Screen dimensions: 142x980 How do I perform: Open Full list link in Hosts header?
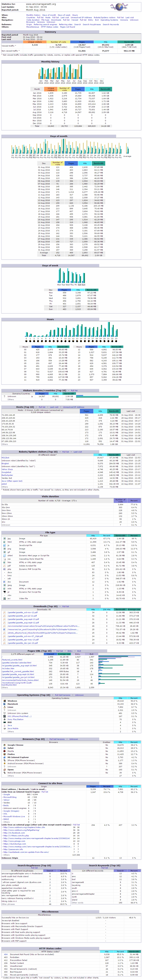pyautogui.click(x=42, y=407)
